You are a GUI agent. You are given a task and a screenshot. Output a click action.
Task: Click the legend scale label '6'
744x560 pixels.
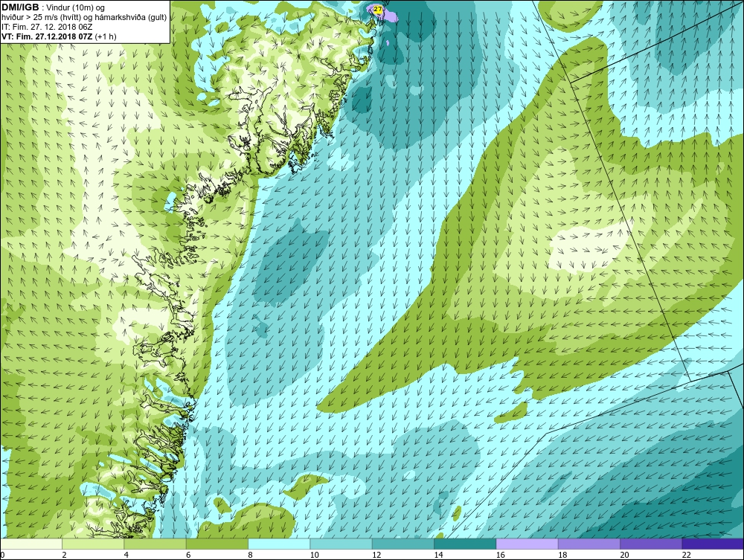coord(188,555)
